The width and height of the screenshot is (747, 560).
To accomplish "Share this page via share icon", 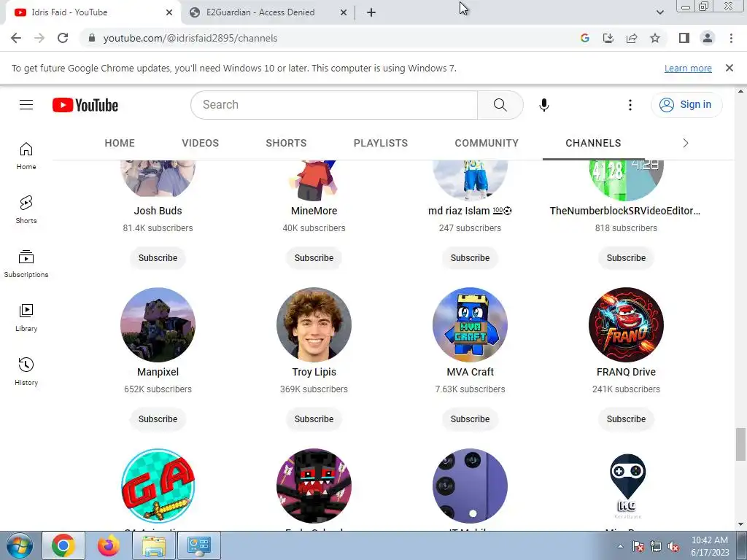I will tap(632, 38).
